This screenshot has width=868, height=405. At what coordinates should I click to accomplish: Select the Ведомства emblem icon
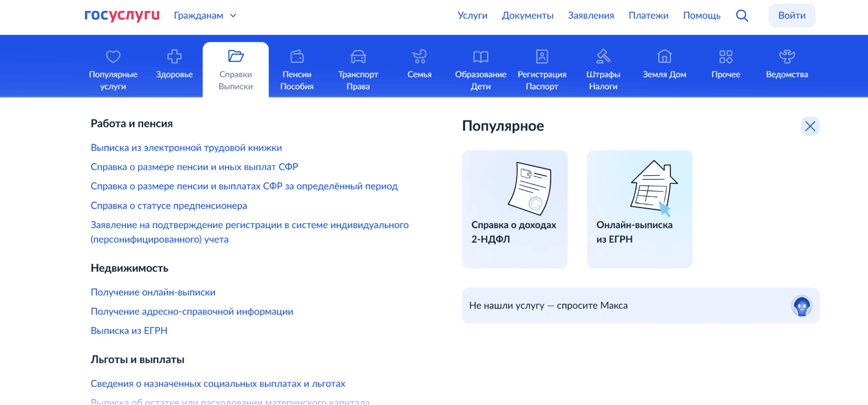[787, 56]
